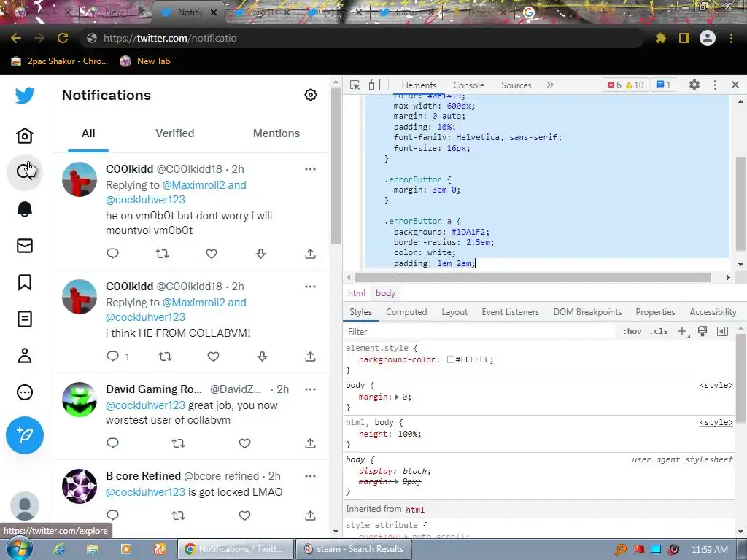747x560 pixels.
Task: Toggle rendering emulations paintbrush icon
Action: pyautogui.click(x=703, y=332)
